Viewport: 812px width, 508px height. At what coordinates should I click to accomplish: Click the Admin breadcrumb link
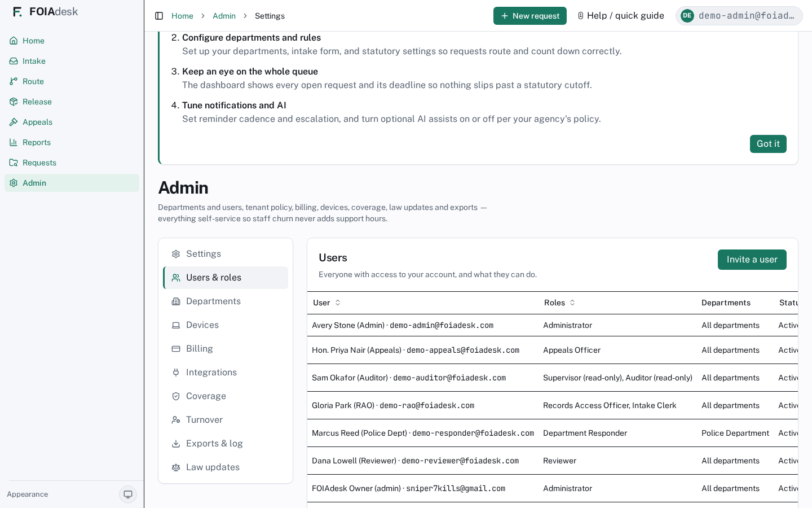[224, 16]
